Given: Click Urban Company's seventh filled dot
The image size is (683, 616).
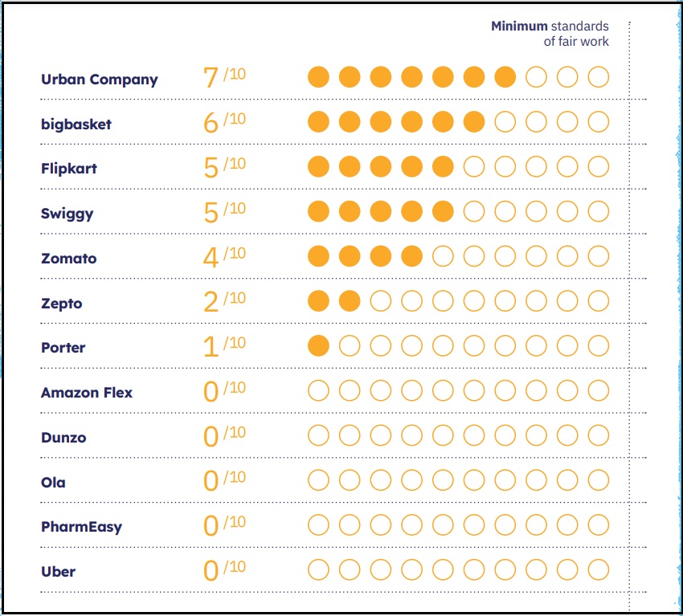Looking at the screenshot, I should click(505, 77).
